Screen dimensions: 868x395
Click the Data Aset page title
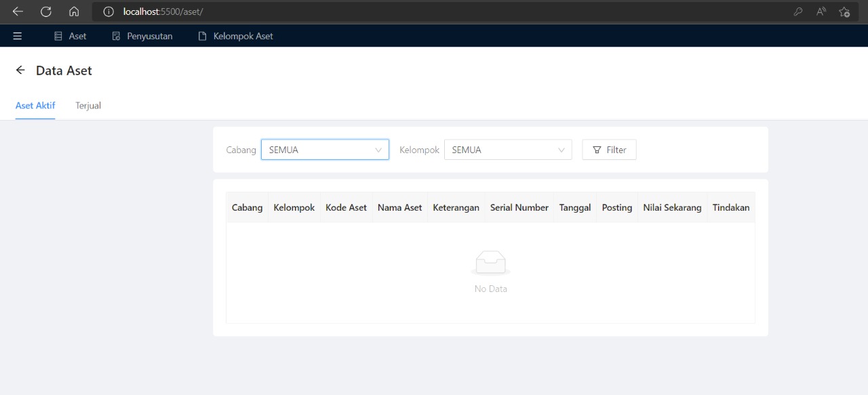(x=64, y=70)
